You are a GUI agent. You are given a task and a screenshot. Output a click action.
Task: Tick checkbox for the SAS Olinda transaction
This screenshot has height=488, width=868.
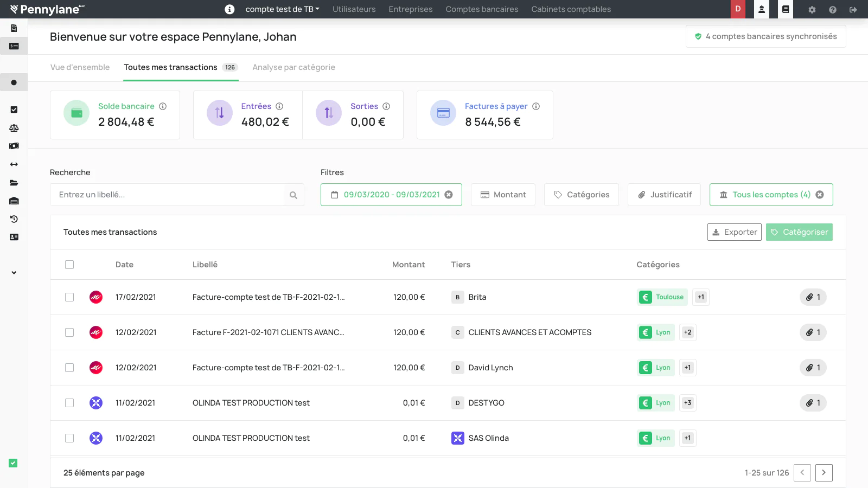(x=69, y=438)
